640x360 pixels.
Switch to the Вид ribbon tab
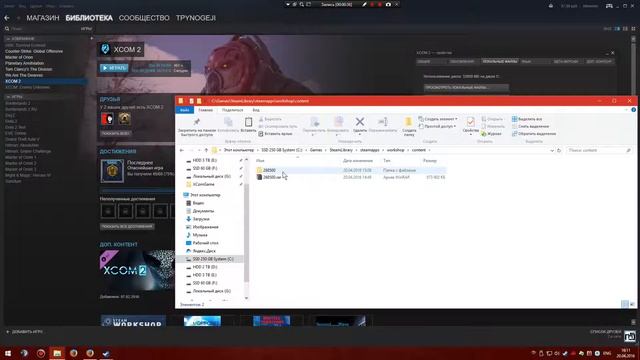pos(256,110)
